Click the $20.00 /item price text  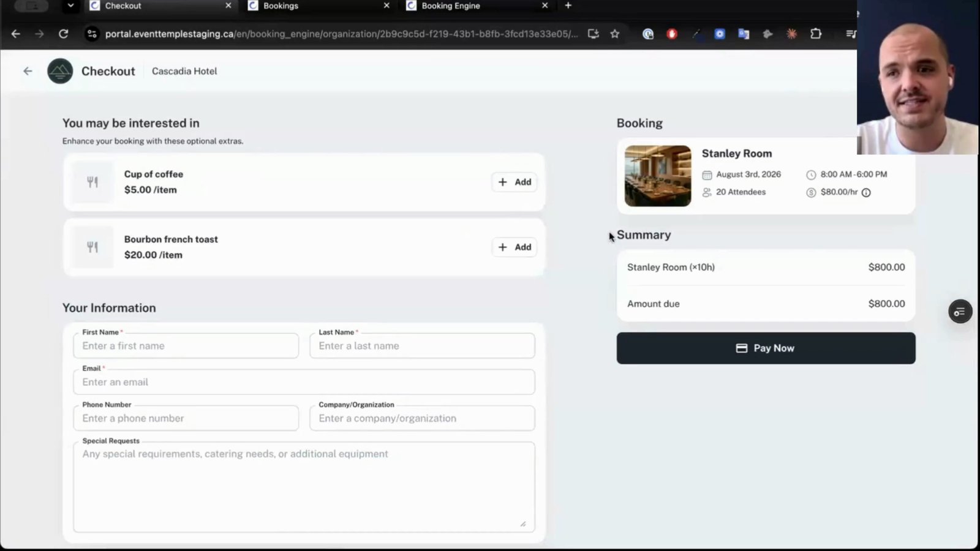[153, 255]
